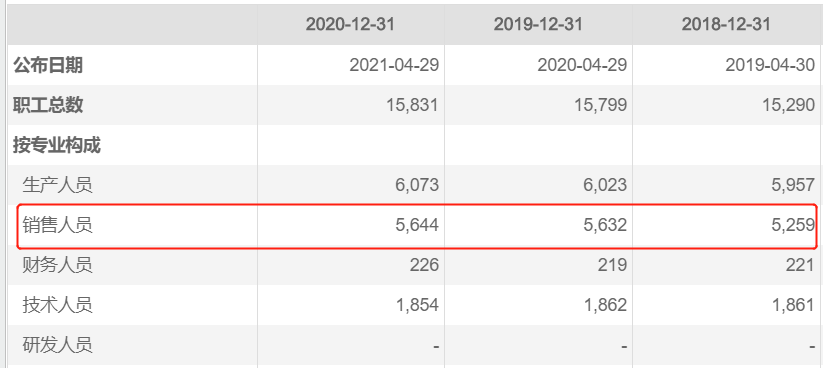Click the 221 finance staff cell
The height and width of the screenshot is (368, 823).
[800, 265]
